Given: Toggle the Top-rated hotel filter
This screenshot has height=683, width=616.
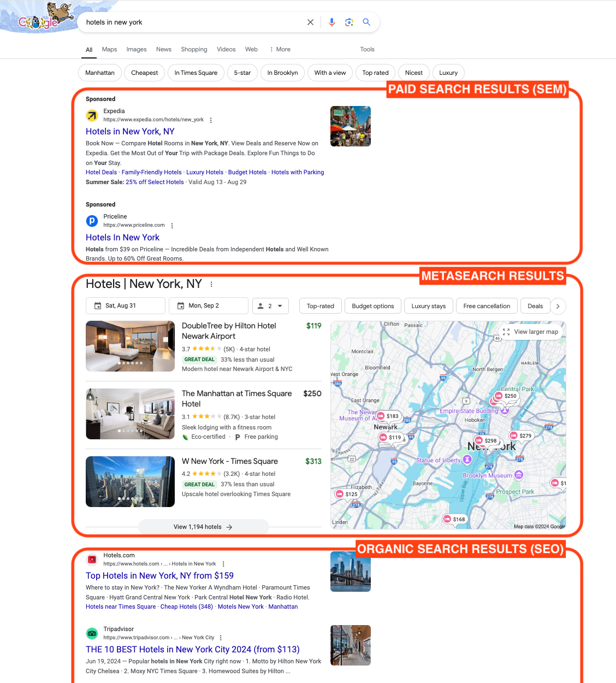Looking at the screenshot, I should coord(321,306).
